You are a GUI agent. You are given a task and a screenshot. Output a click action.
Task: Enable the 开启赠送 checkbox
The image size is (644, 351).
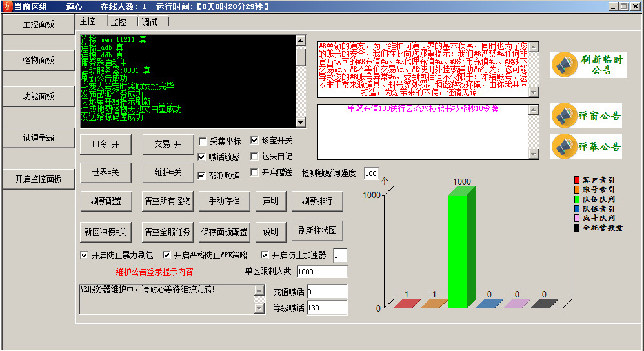254,173
